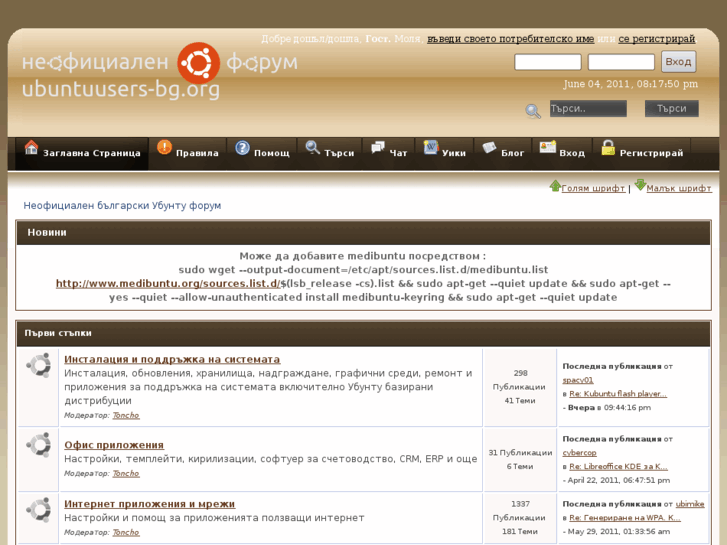Viewport: 727px width, 545px height.
Task: Click the date 'June 04, 2011, 08:17:50 pm'
Action: (x=630, y=84)
